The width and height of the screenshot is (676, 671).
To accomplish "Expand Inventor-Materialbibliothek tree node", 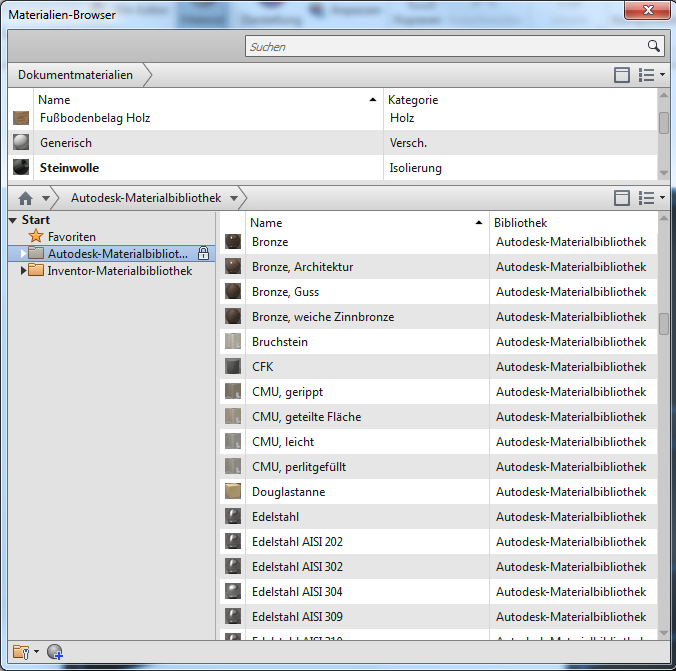I will (23, 270).
